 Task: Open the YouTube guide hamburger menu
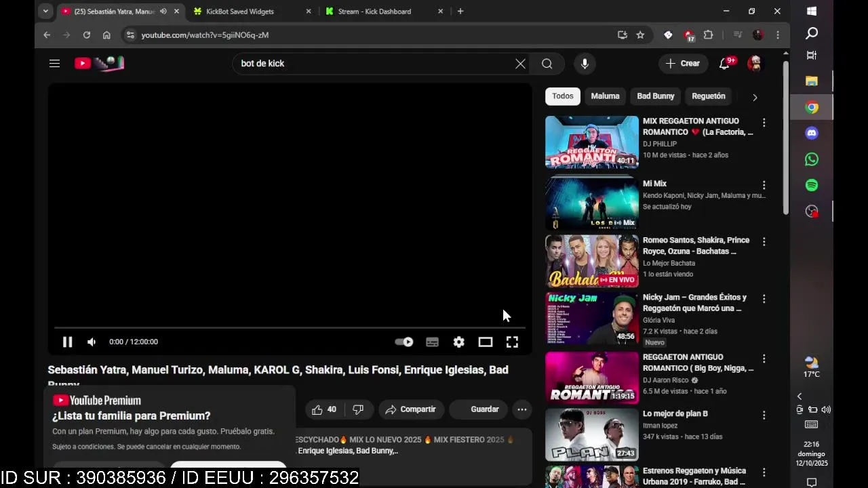pyautogui.click(x=54, y=63)
